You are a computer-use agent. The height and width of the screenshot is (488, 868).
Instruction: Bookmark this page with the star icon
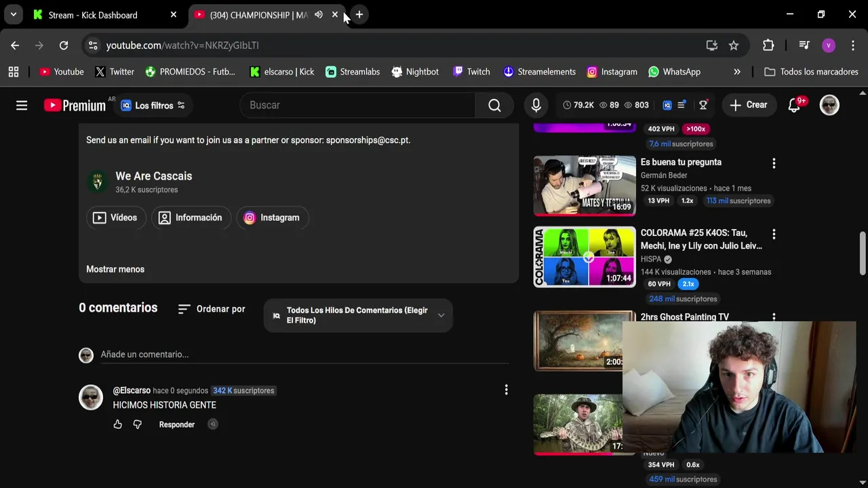[x=734, y=45]
